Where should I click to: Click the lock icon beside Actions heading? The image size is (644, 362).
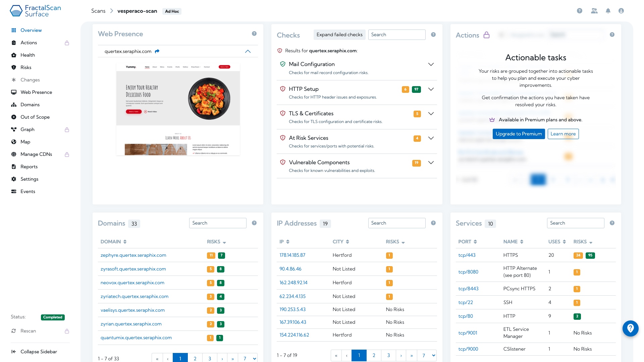[486, 35]
